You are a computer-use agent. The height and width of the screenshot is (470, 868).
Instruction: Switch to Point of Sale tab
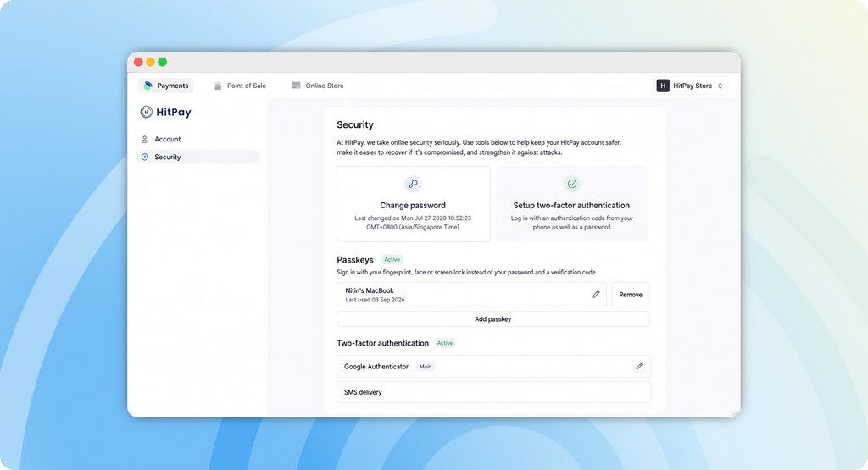tap(240, 86)
